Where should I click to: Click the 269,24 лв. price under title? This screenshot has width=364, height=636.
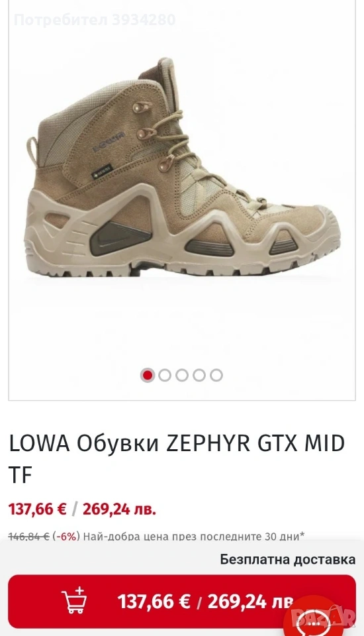(x=119, y=508)
